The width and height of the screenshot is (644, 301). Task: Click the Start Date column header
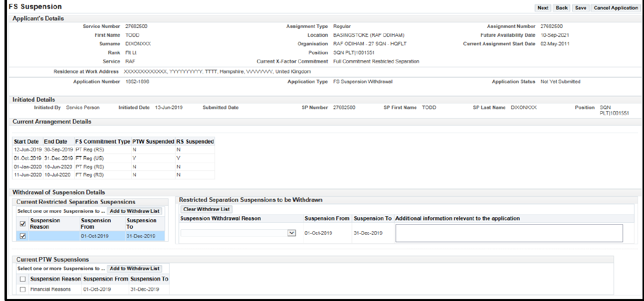26,142
